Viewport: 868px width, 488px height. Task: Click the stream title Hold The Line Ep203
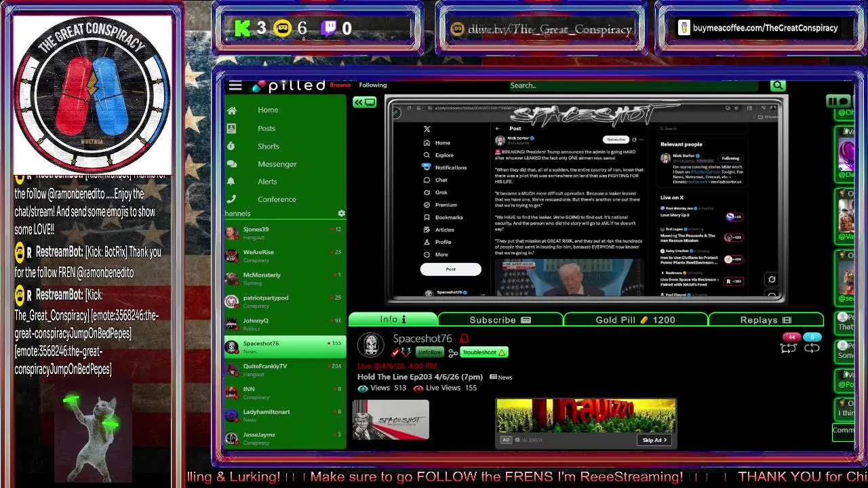420,377
